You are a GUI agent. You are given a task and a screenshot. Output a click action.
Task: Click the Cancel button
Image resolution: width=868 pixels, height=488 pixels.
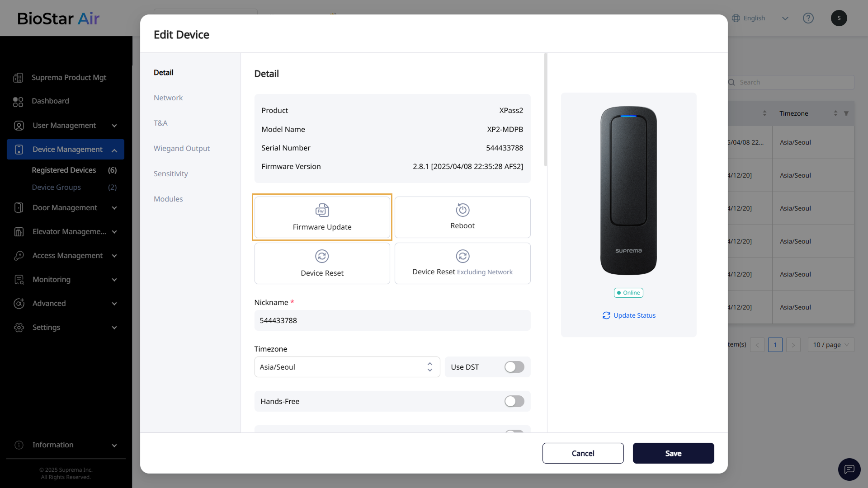(583, 453)
